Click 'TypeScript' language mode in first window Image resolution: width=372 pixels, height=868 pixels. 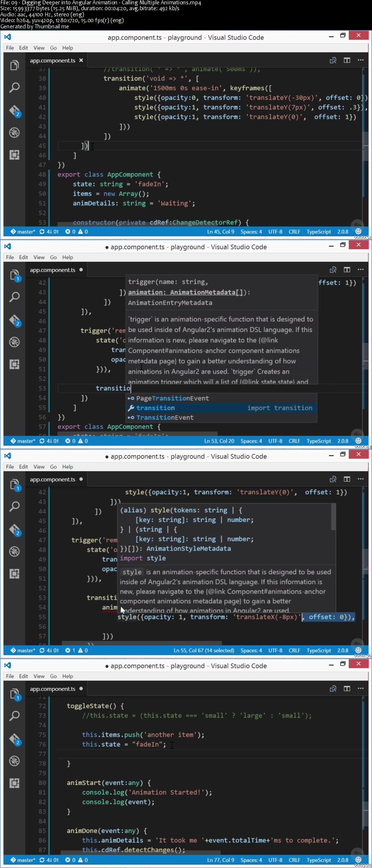pos(319,232)
